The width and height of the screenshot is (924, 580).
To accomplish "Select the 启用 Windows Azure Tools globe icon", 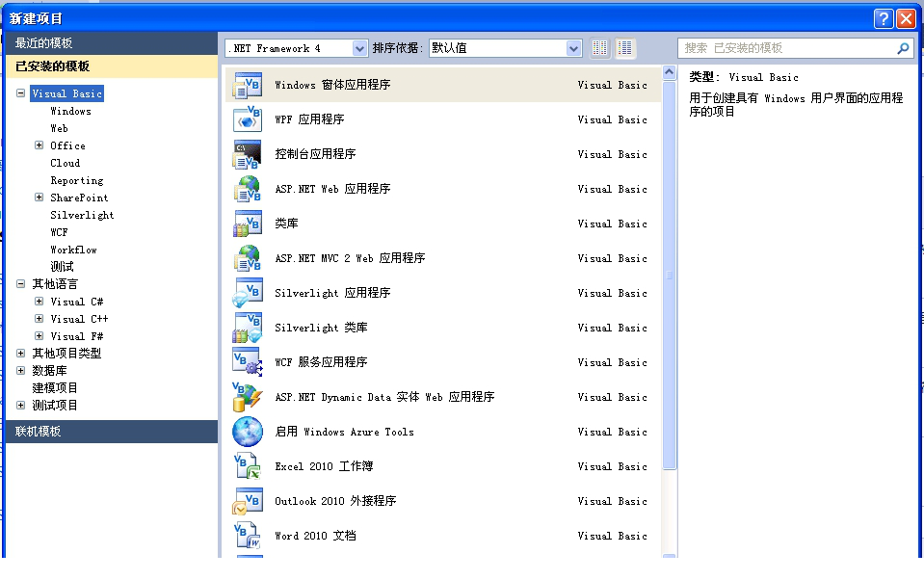I will 248,432.
